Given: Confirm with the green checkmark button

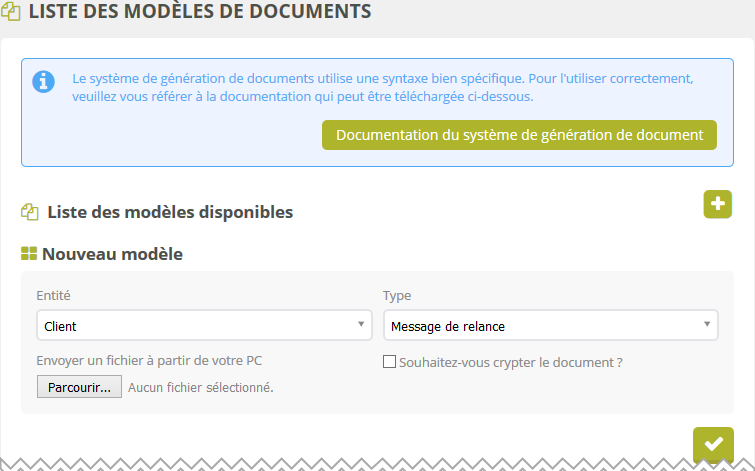Looking at the screenshot, I should click(713, 444).
